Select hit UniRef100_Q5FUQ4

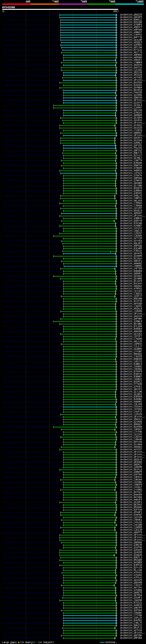[131, 638]
